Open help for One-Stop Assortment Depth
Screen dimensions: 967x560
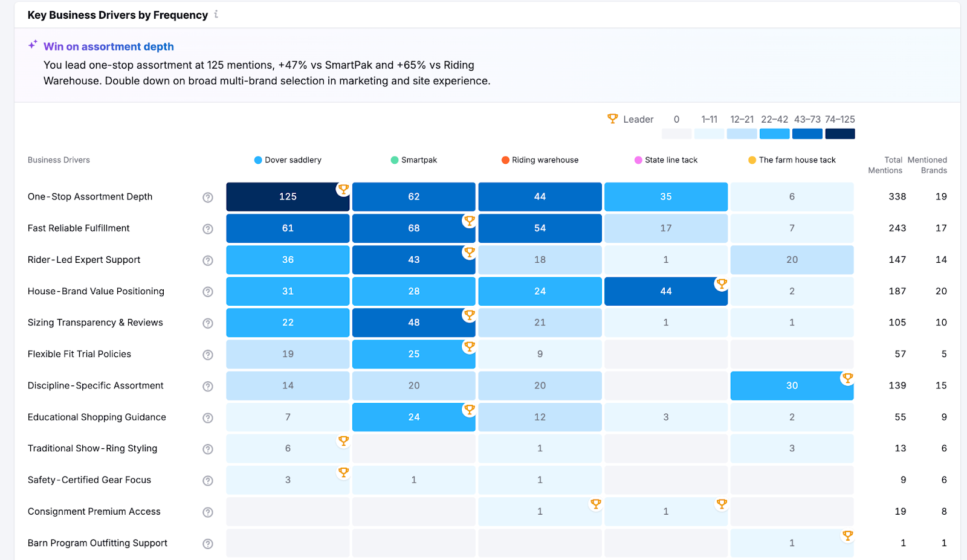207,197
